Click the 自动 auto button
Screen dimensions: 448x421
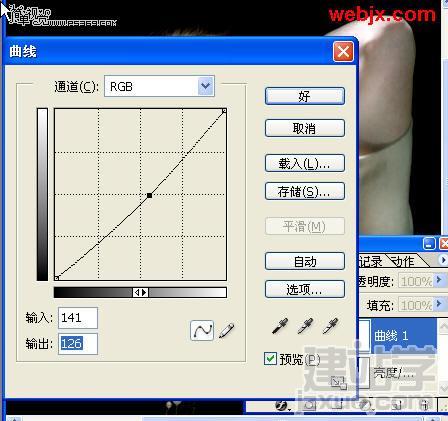click(x=305, y=261)
